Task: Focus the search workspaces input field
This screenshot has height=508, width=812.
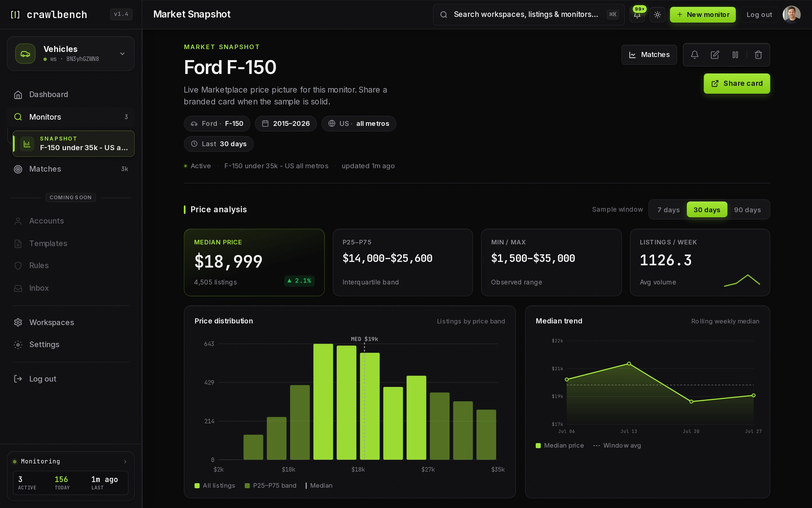Action: (x=528, y=14)
